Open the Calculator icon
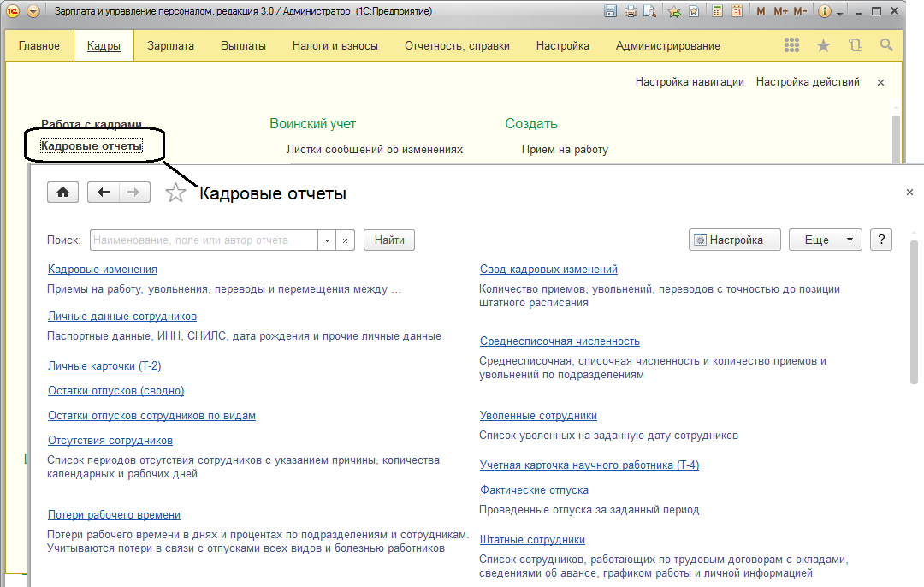 click(x=717, y=11)
